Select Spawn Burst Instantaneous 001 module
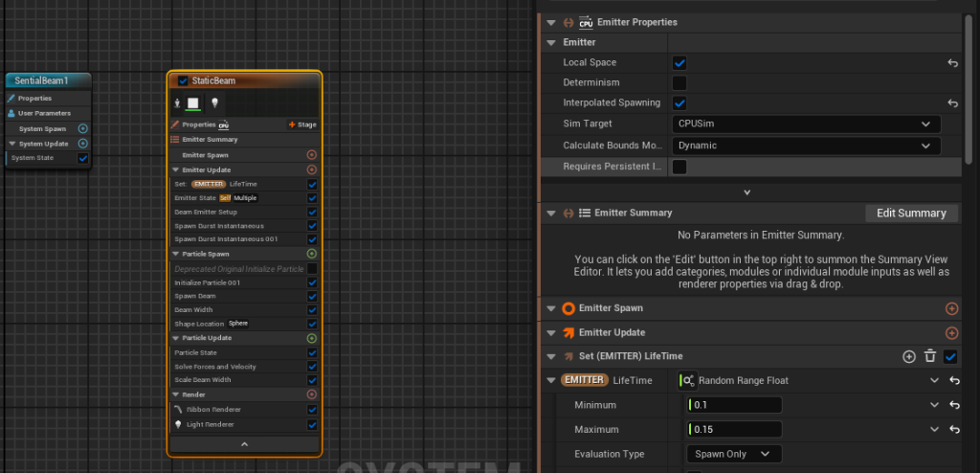Viewport: 980px width, 473px height. click(x=244, y=239)
